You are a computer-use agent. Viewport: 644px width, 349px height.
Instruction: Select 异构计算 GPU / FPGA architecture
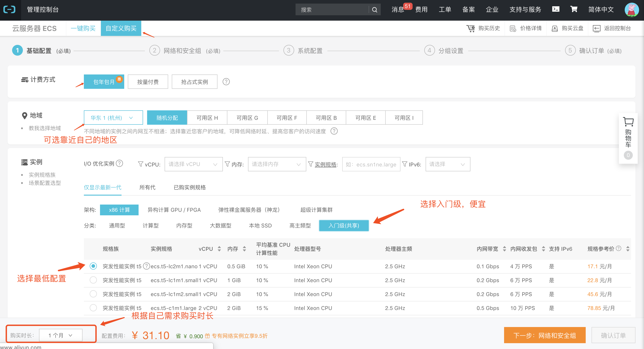(x=174, y=210)
